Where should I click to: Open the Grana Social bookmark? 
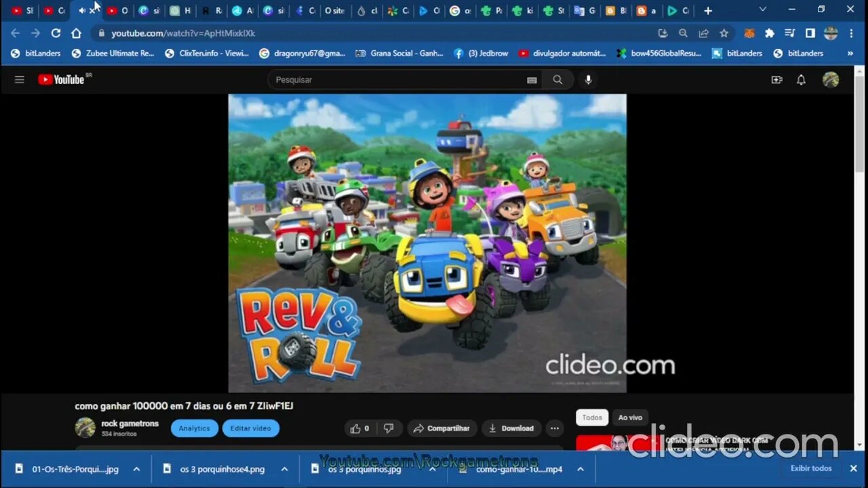tap(399, 54)
